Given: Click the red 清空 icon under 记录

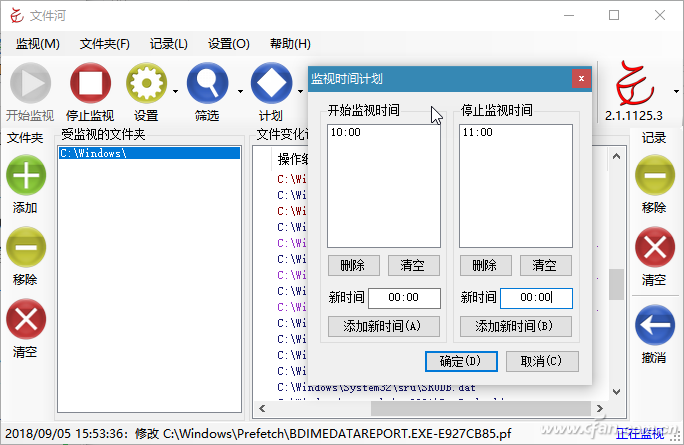Looking at the screenshot, I should tap(655, 247).
